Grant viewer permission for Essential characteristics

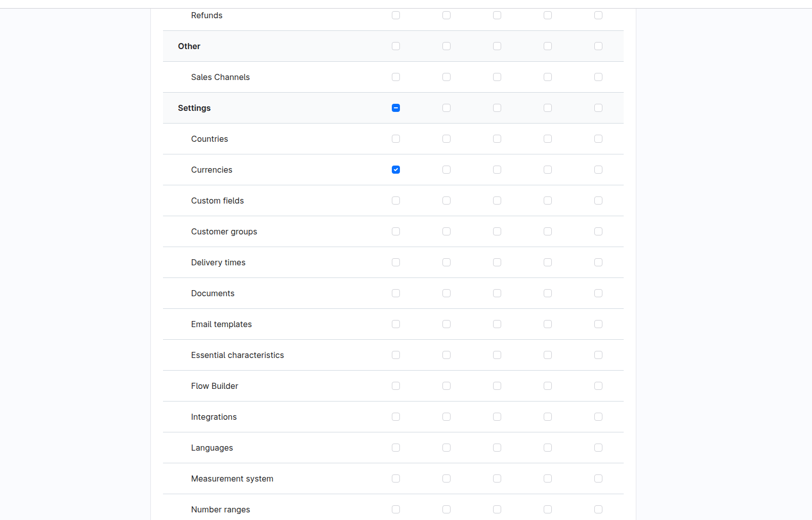click(x=396, y=355)
